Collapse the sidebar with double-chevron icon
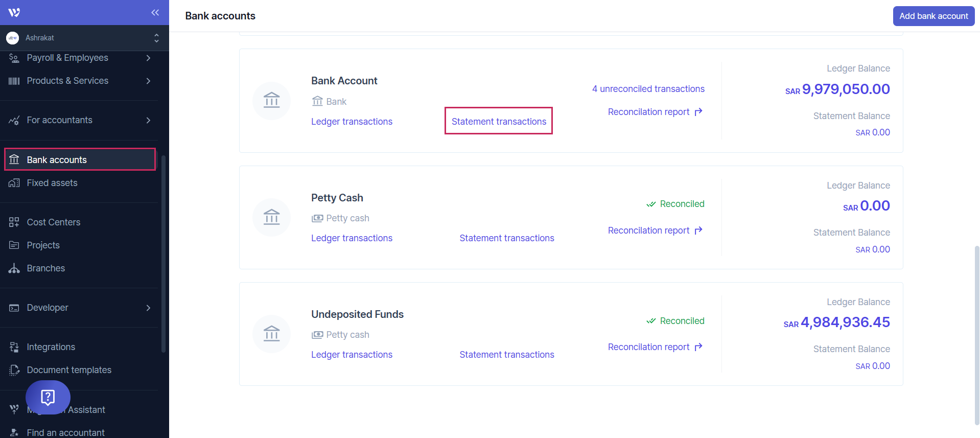The width and height of the screenshot is (980, 438). (x=155, y=12)
